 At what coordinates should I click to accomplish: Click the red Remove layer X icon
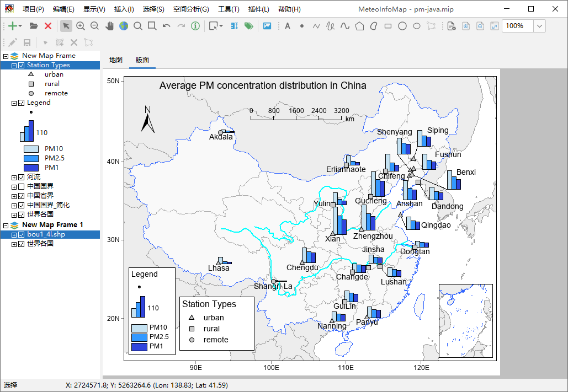pos(48,26)
